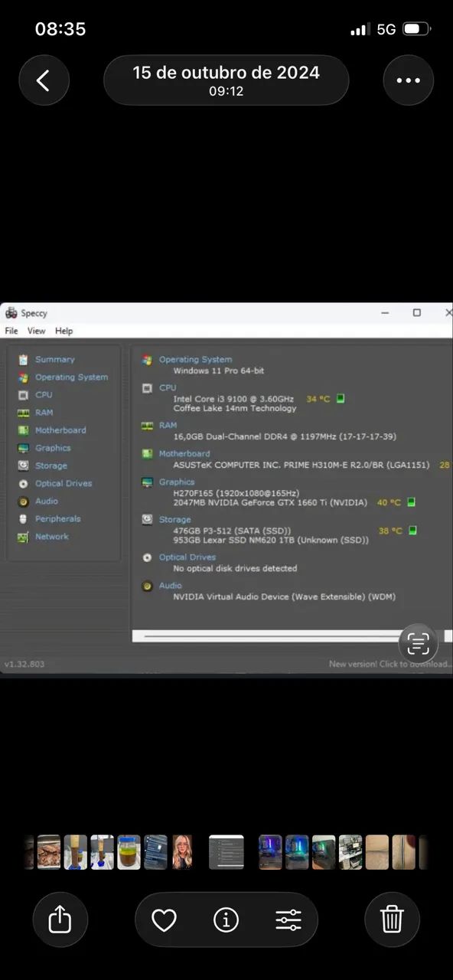Select the yellow jar thumbnail
Image resolution: width=453 pixels, height=980 pixels.
(129, 851)
